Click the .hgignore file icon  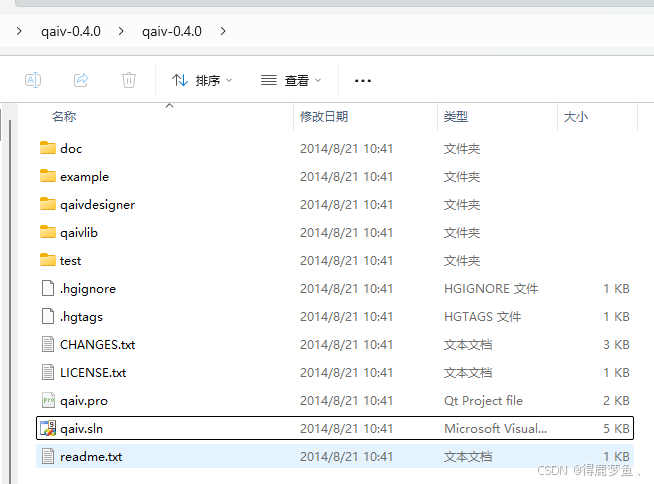point(48,288)
